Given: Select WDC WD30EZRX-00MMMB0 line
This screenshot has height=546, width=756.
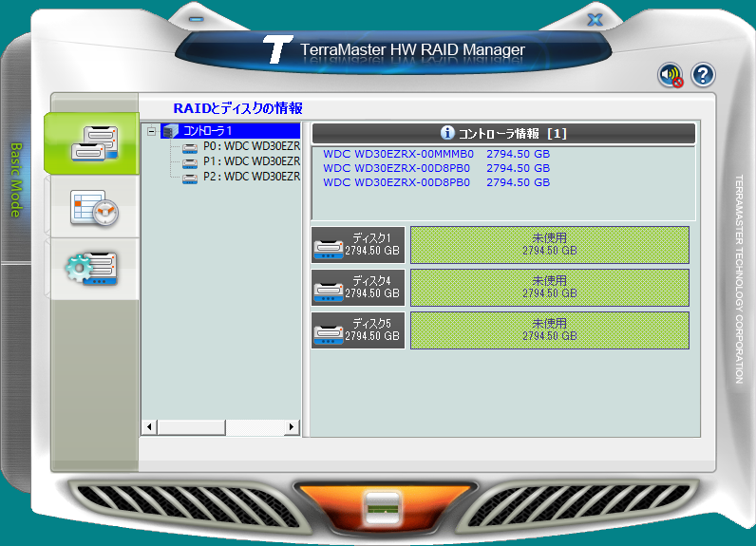Looking at the screenshot, I should pyautogui.click(x=436, y=154).
